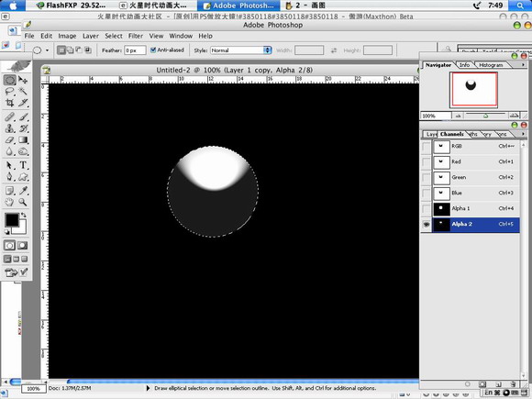The width and height of the screenshot is (532, 399).
Task: Open the Channels panel flyout menu
Action: pyautogui.click(x=523, y=134)
